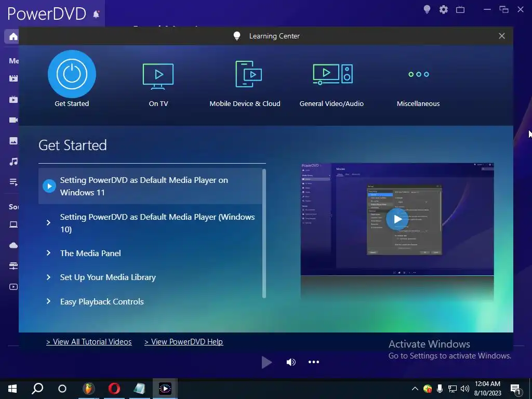Click the PowerDVD taskbar icon
Screen dimensions: 532x399
click(165, 389)
